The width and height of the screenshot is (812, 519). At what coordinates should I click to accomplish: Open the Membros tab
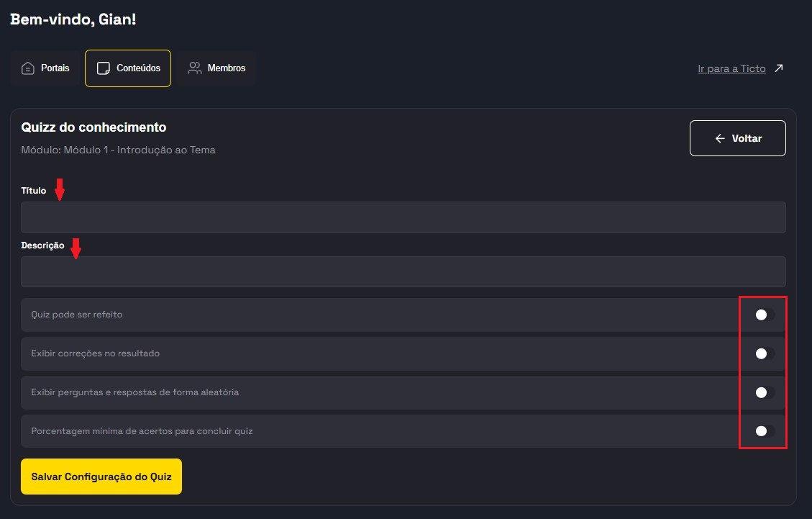click(x=216, y=68)
